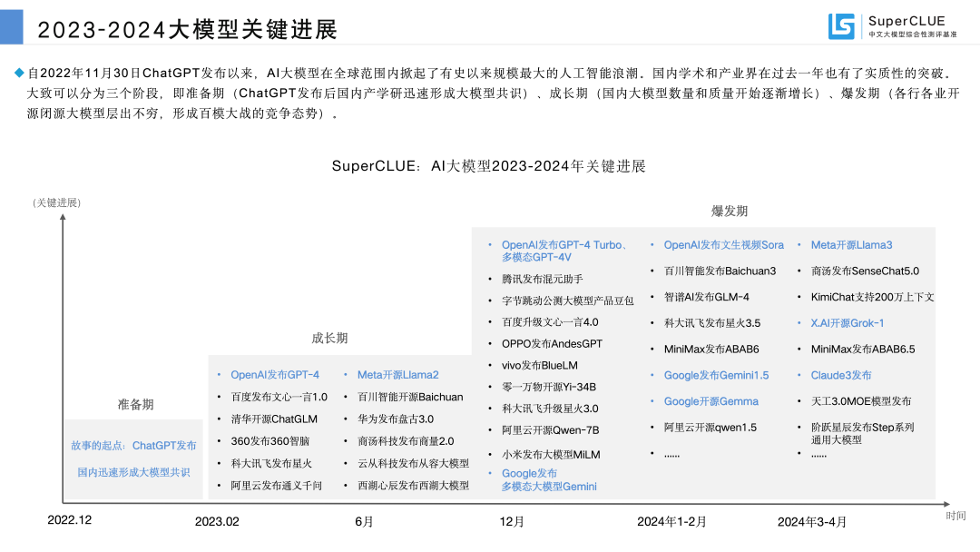The height and width of the screenshot is (552, 980).
Task: Click the (关键进展) y-axis label
Action: click(x=56, y=202)
